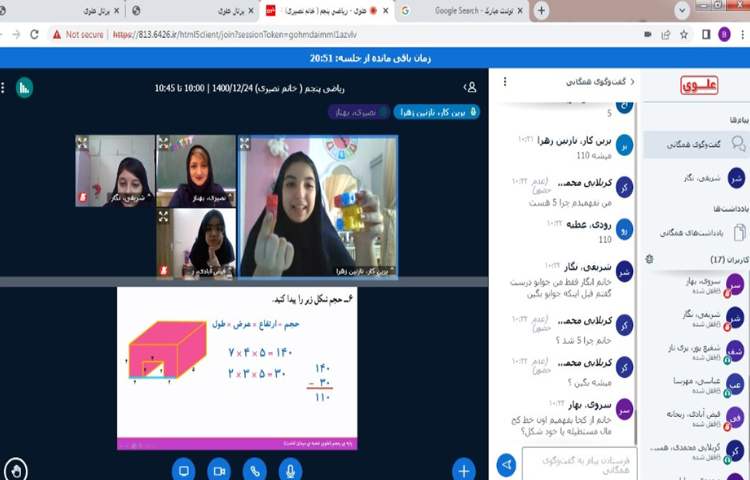Click the phone audio button
This screenshot has height=480, width=750.
click(x=254, y=470)
